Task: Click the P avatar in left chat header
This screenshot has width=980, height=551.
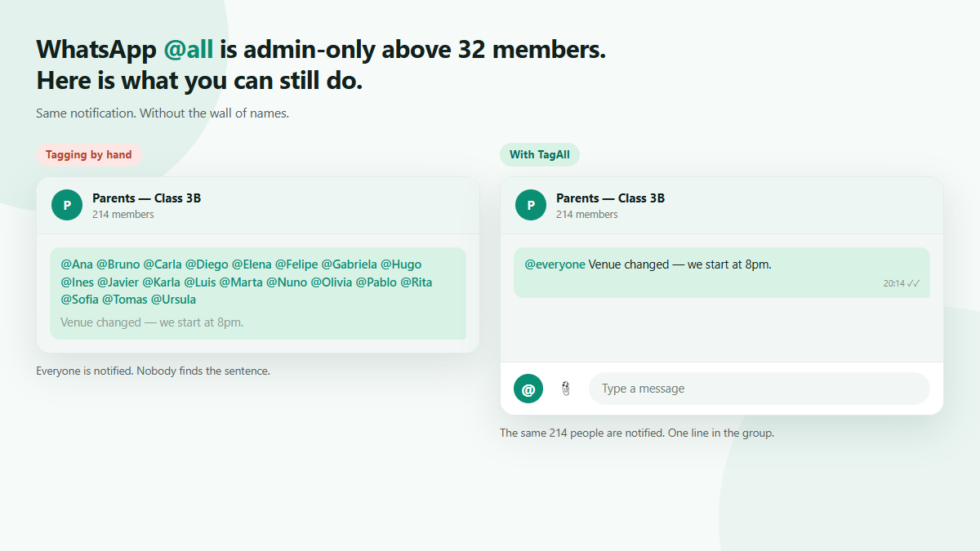Action: (67, 205)
